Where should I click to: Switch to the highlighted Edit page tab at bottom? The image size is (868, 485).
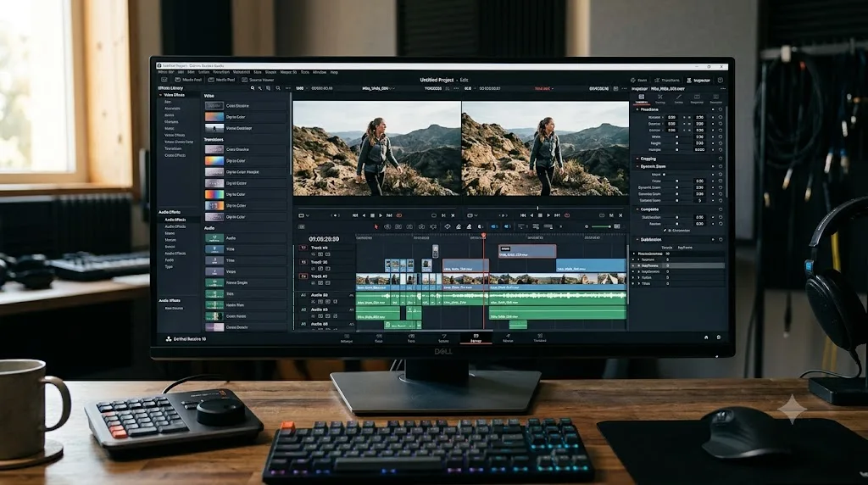pos(476,337)
